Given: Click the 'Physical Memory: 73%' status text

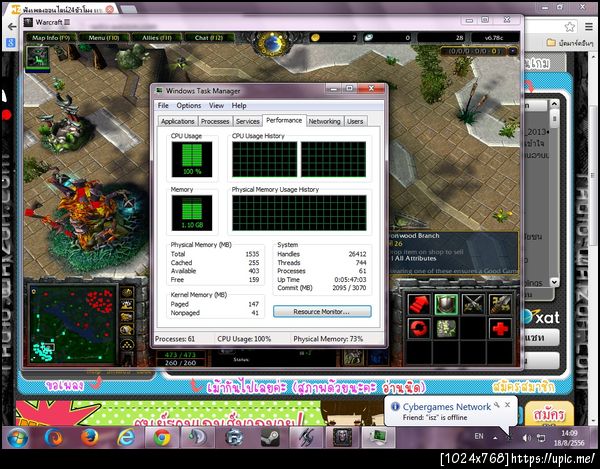Looking at the screenshot, I should click(328, 339).
